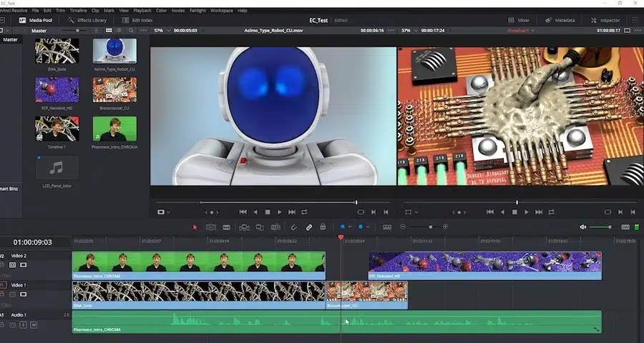Add a blue flag to clip

click(x=342, y=227)
